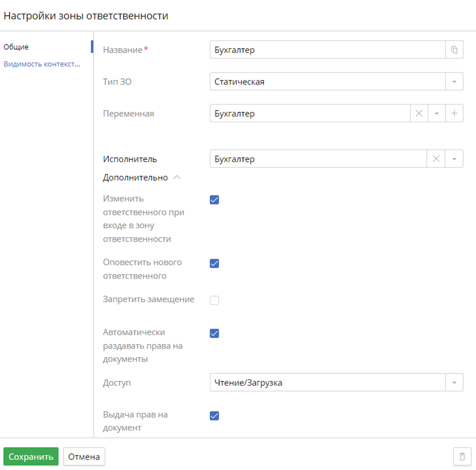
Task: Open the Переменная dropdown arrow
Action: [437, 113]
